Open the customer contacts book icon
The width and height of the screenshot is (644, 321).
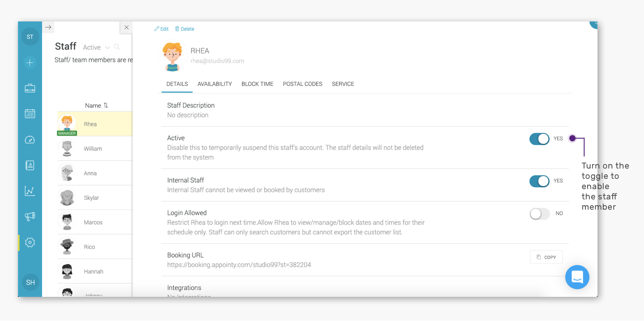point(30,165)
